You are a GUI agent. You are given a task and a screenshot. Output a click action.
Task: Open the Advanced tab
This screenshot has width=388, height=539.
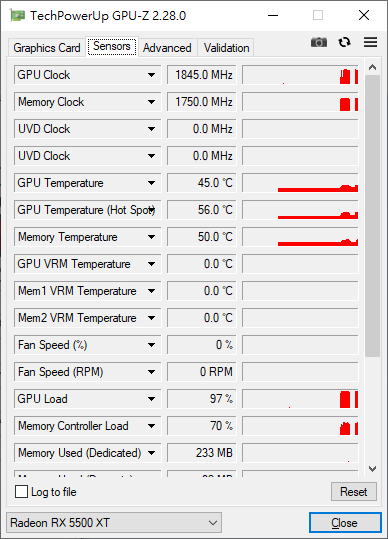(x=167, y=48)
